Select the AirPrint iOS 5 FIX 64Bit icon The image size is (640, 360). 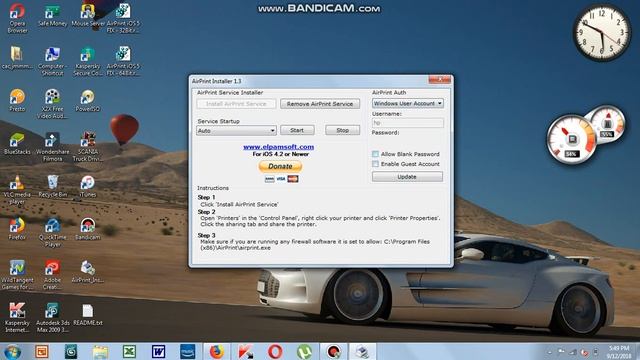123,61
